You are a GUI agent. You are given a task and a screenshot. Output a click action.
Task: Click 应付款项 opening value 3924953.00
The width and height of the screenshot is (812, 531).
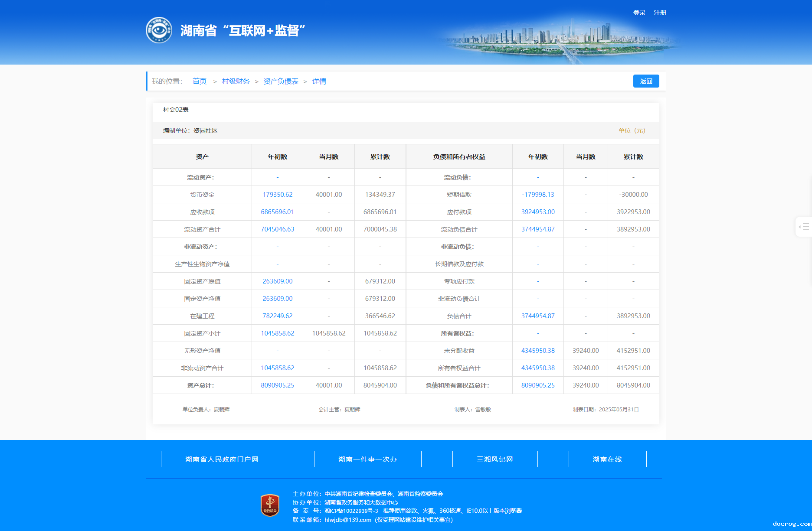pos(538,212)
